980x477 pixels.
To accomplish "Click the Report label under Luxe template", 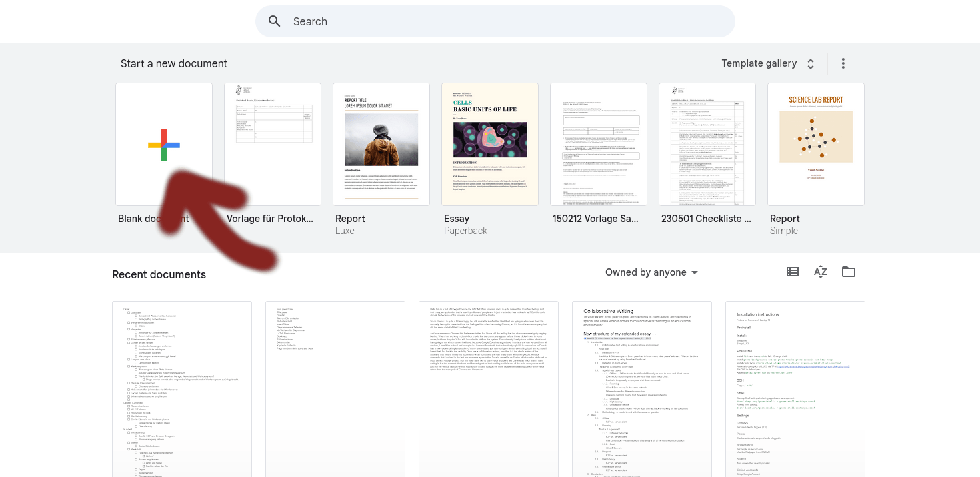I will [350, 219].
